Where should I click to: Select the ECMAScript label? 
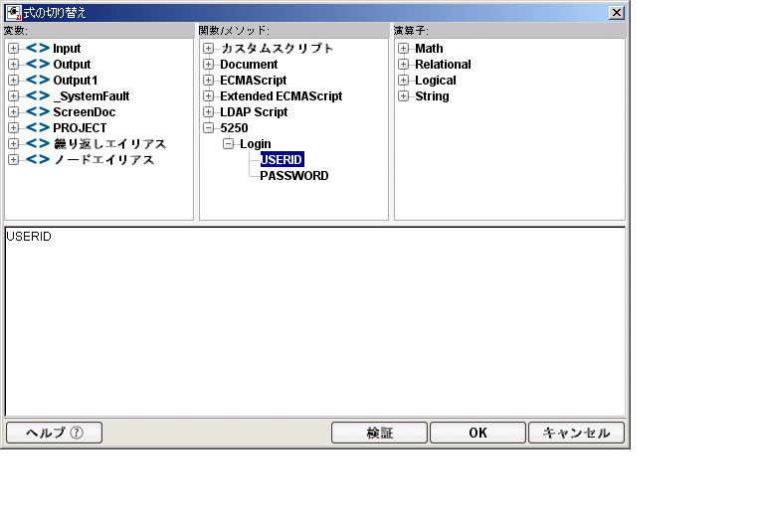pos(254,81)
